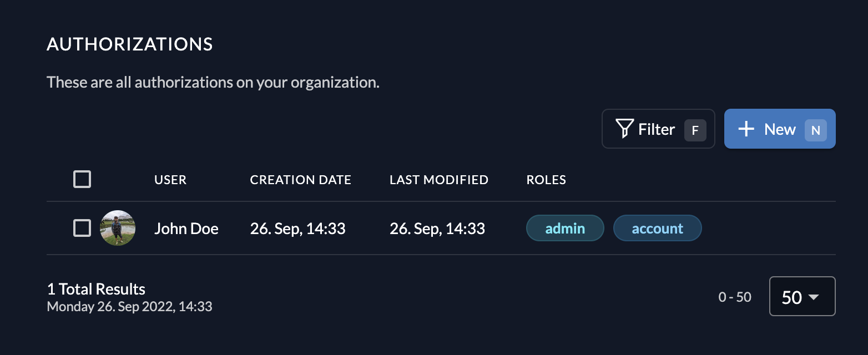This screenshot has width=868, height=355.
Task: Select the account role tag
Action: (x=657, y=229)
